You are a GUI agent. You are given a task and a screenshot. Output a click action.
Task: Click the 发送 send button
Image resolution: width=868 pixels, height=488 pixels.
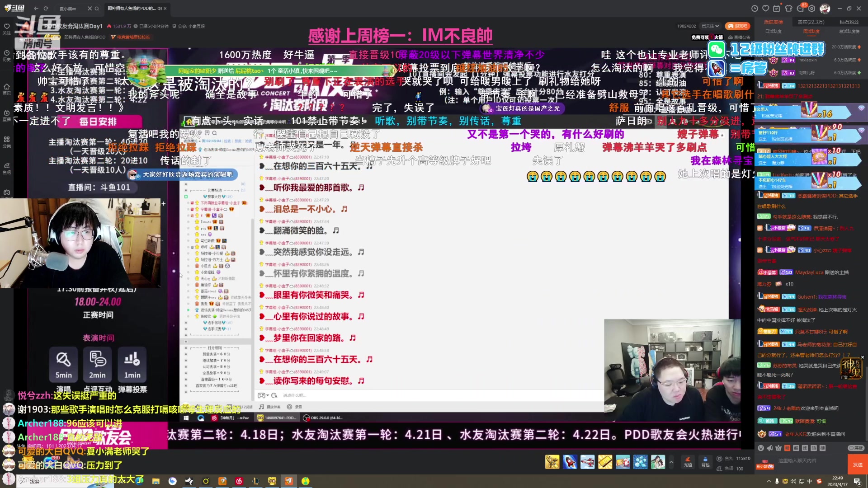coord(858,465)
